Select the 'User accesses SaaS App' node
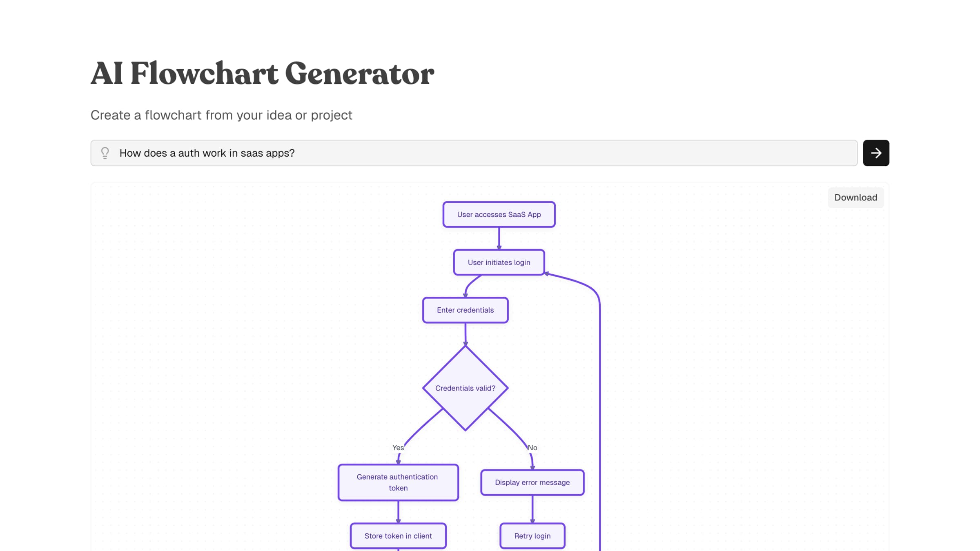The width and height of the screenshot is (980, 551). (499, 214)
